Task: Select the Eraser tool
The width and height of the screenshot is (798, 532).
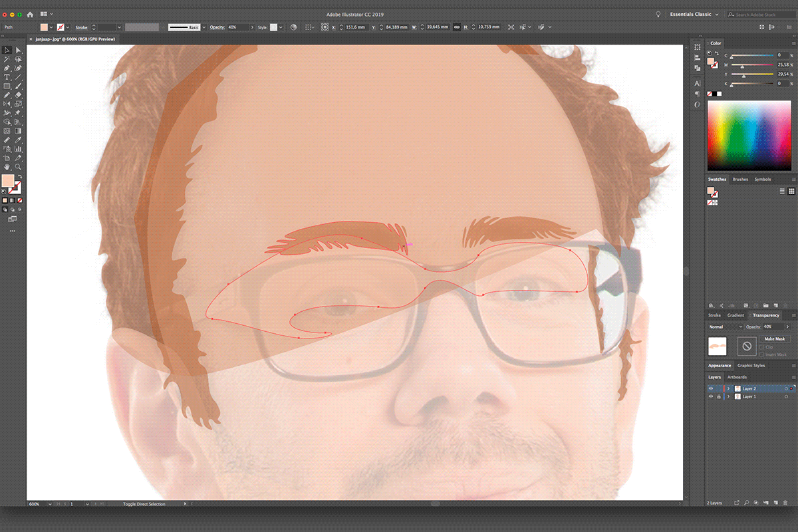Action: click(18, 95)
